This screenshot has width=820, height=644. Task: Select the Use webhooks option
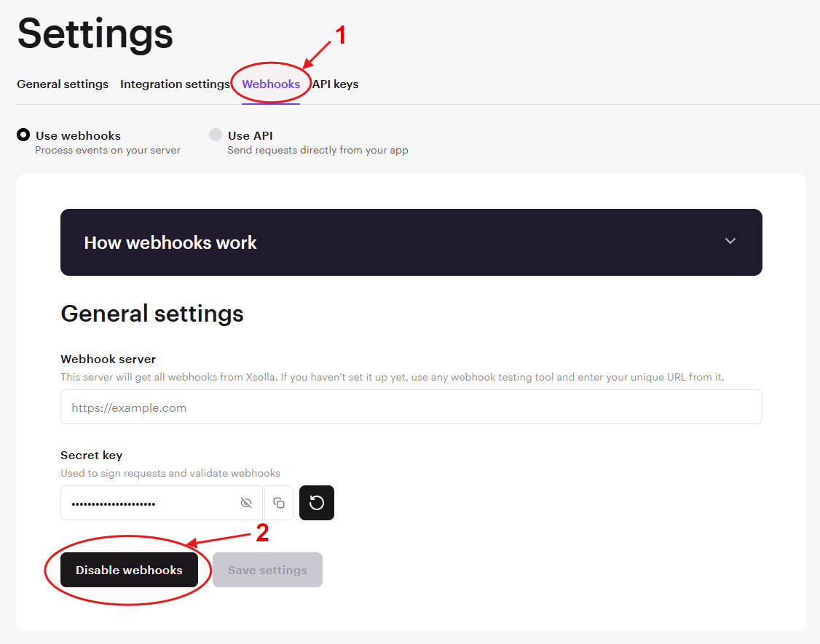(23, 135)
